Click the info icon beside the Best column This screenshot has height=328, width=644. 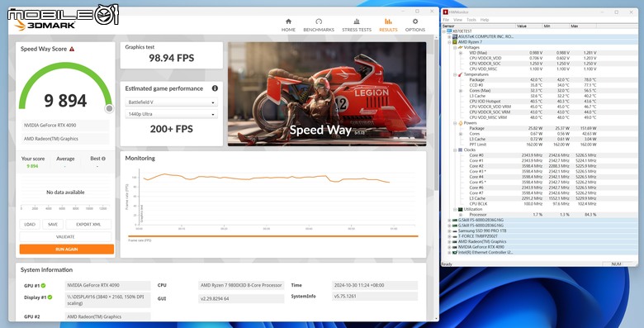pyautogui.click(x=103, y=159)
